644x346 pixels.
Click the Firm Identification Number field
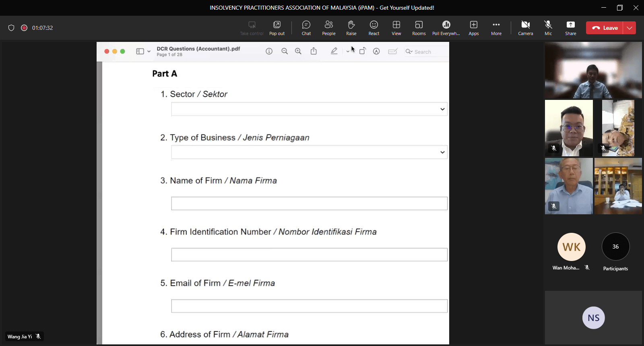coord(309,255)
